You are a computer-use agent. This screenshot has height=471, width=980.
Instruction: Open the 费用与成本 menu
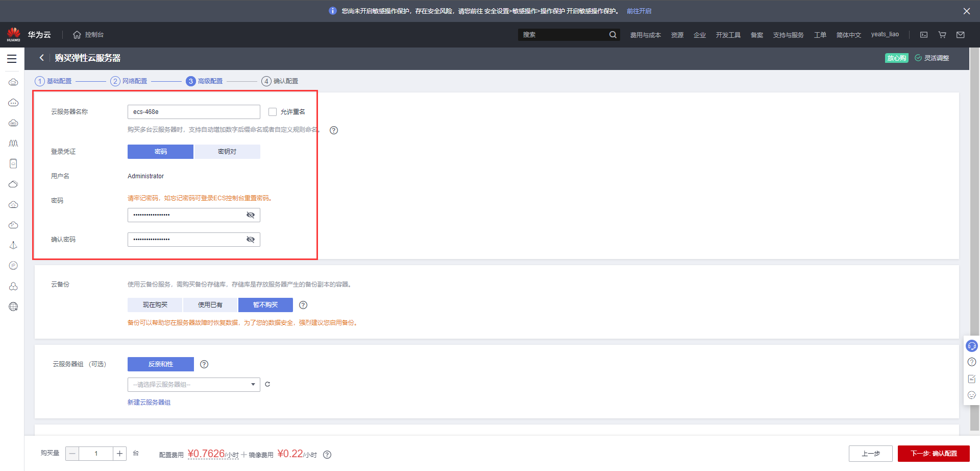click(x=645, y=35)
